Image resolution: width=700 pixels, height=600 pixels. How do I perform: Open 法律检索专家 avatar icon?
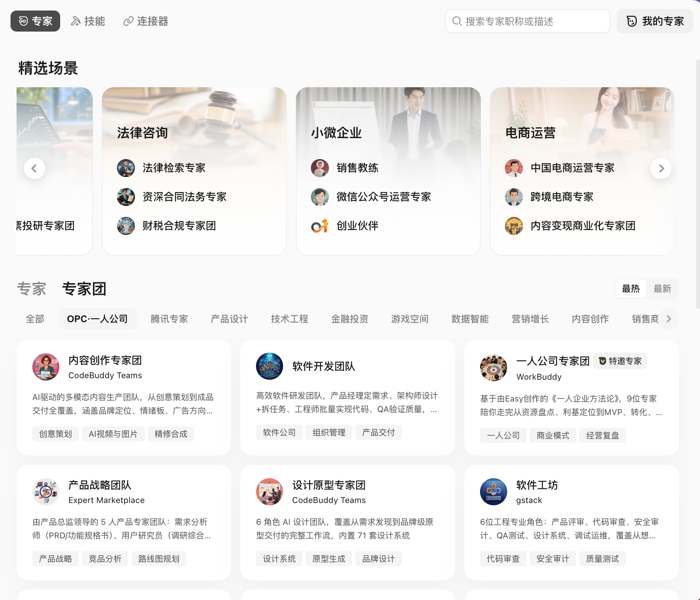click(126, 168)
